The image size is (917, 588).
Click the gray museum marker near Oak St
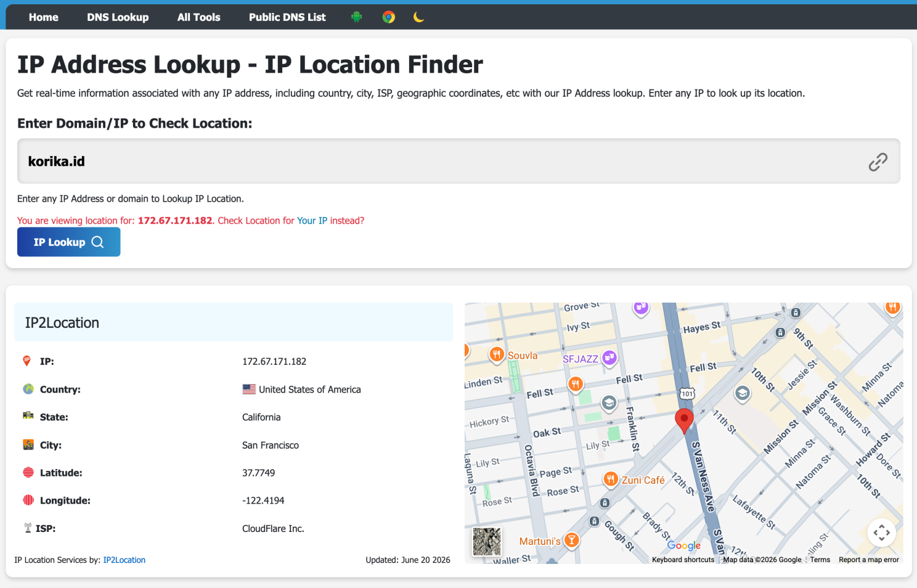[x=609, y=403]
